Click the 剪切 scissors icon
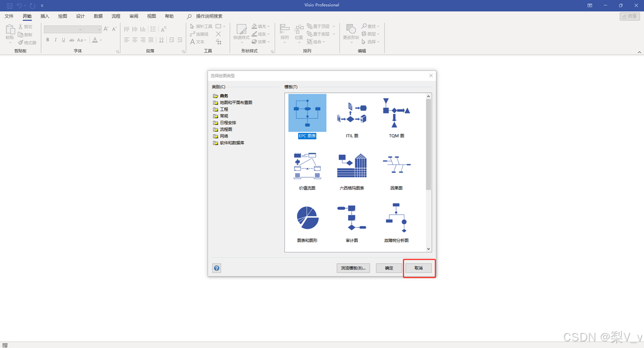The image size is (644, 348). point(20,27)
